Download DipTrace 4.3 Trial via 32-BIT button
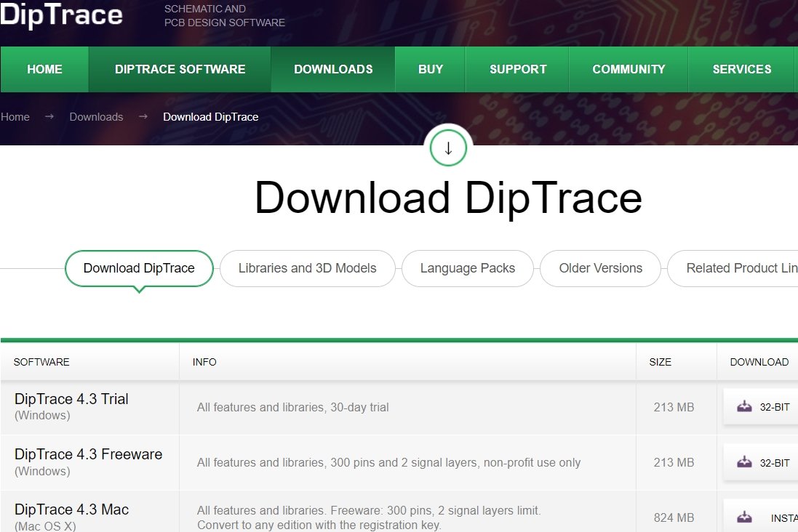The height and width of the screenshot is (532, 798). tap(764, 407)
